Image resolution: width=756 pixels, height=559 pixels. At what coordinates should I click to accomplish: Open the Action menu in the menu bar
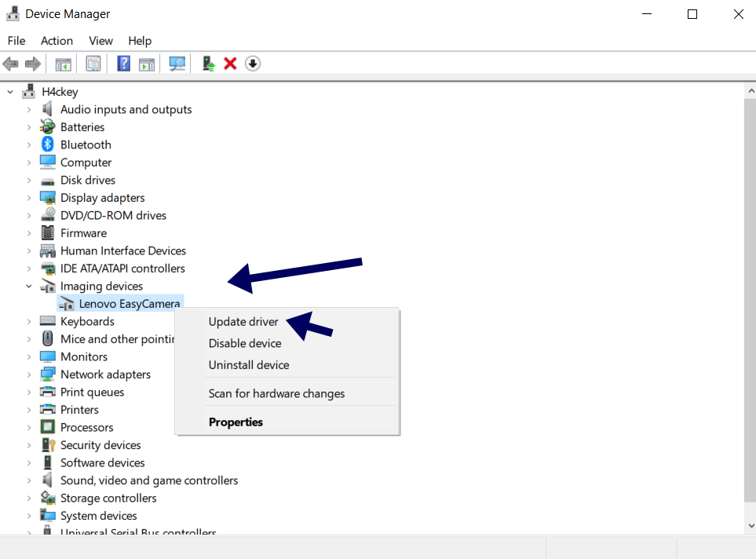click(x=57, y=41)
